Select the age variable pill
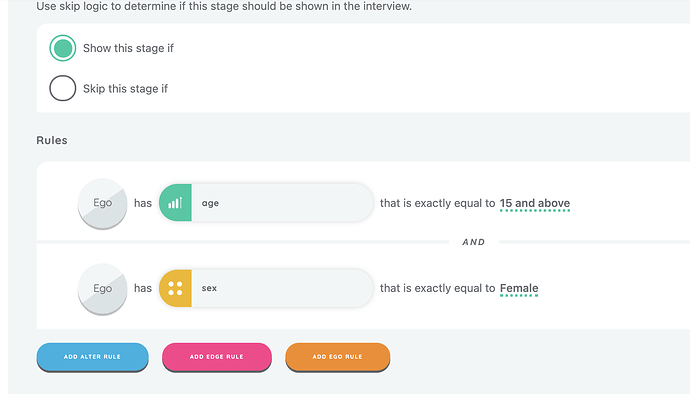The image size is (690, 394). (x=266, y=203)
